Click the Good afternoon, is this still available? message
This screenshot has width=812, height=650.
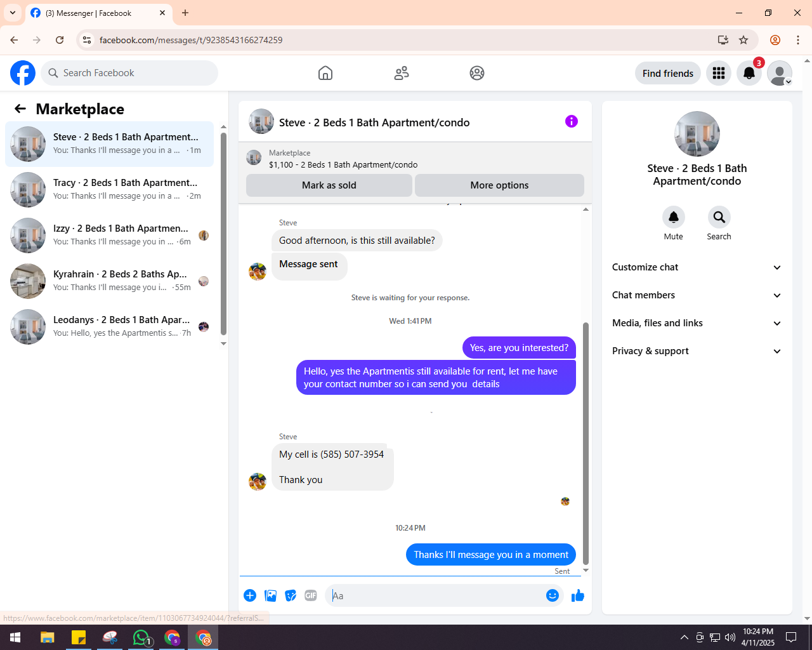[357, 241]
